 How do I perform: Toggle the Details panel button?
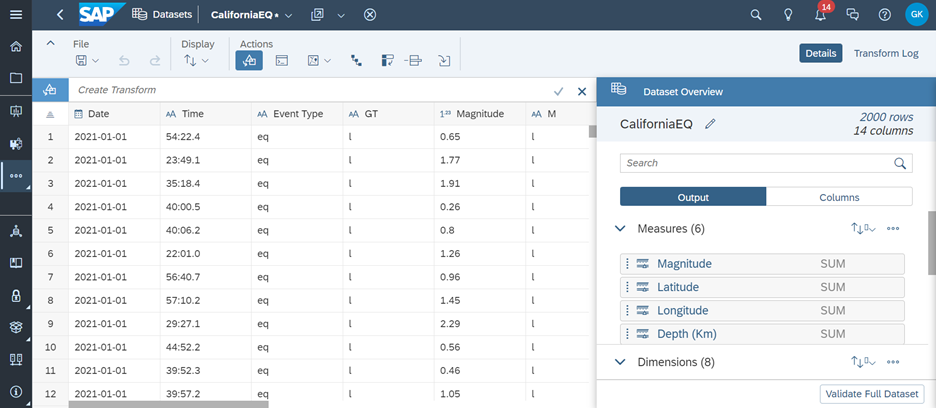[820, 53]
